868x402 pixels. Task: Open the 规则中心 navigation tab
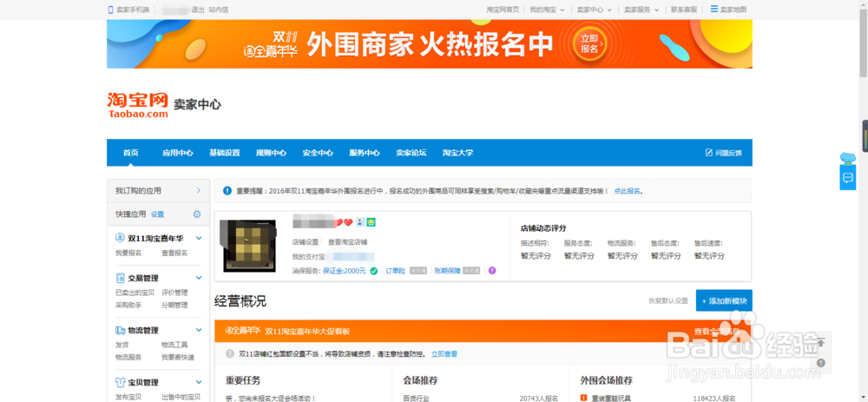tap(271, 153)
